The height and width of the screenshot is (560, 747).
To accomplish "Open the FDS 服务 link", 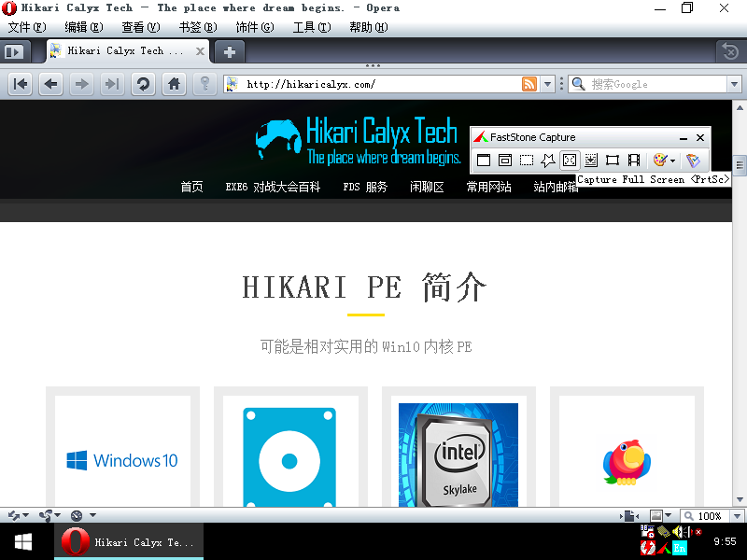I will pos(365,187).
